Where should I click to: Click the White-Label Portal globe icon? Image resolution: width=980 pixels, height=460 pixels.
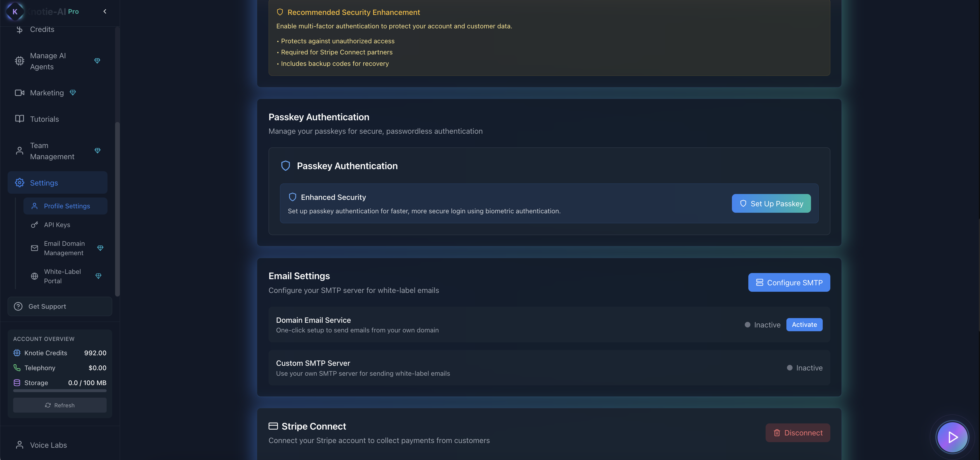[34, 276]
